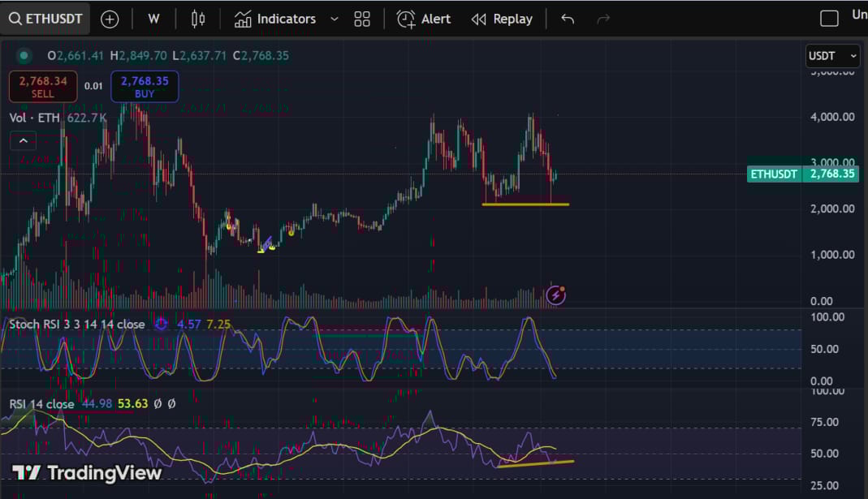This screenshot has height=499, width=868.
Task: Expand the indicators favorites dropdown arrow
Action: [334, 19]
